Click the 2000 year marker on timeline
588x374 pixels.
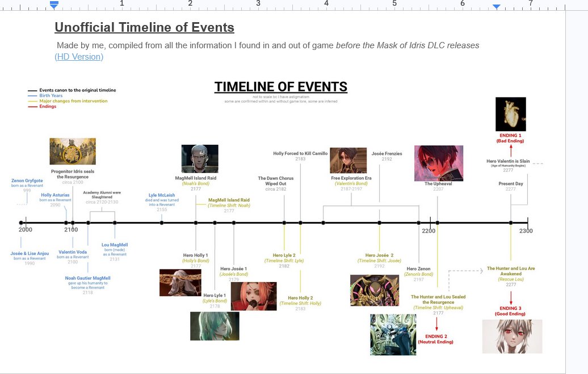[x=26, y=230]
